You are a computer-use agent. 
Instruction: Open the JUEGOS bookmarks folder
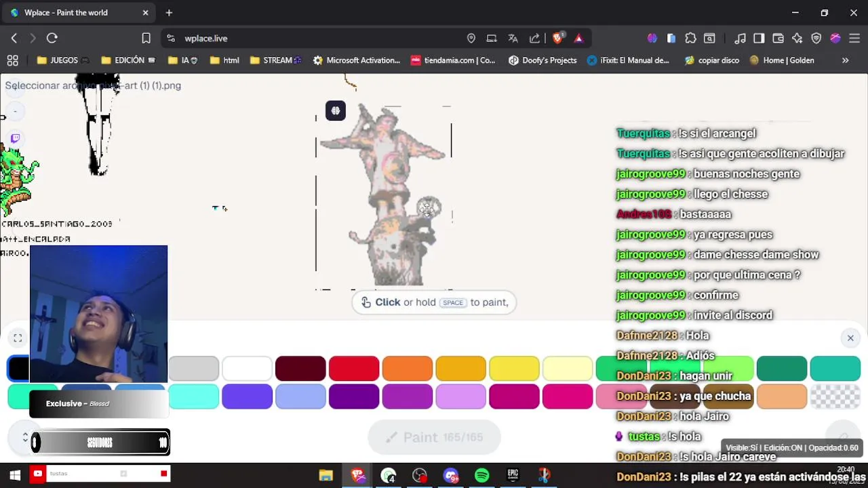(x=63, y=60)
